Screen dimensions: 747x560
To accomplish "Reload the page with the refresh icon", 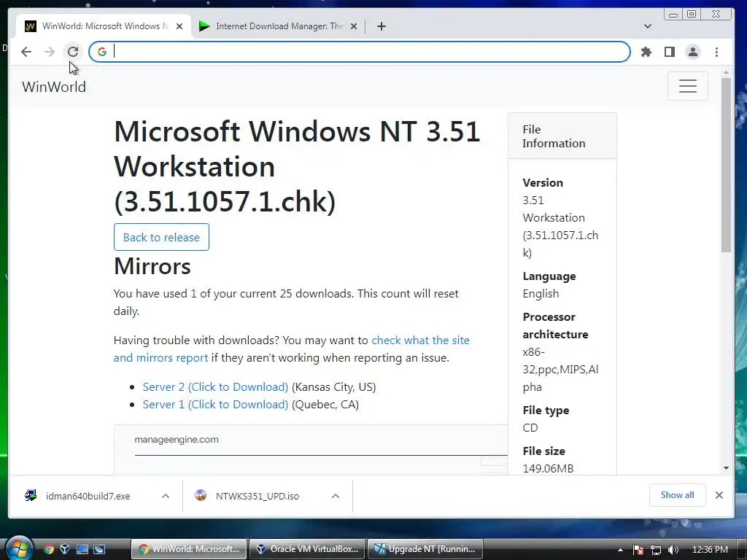I will pyautogui.click(x=73, y=52).
